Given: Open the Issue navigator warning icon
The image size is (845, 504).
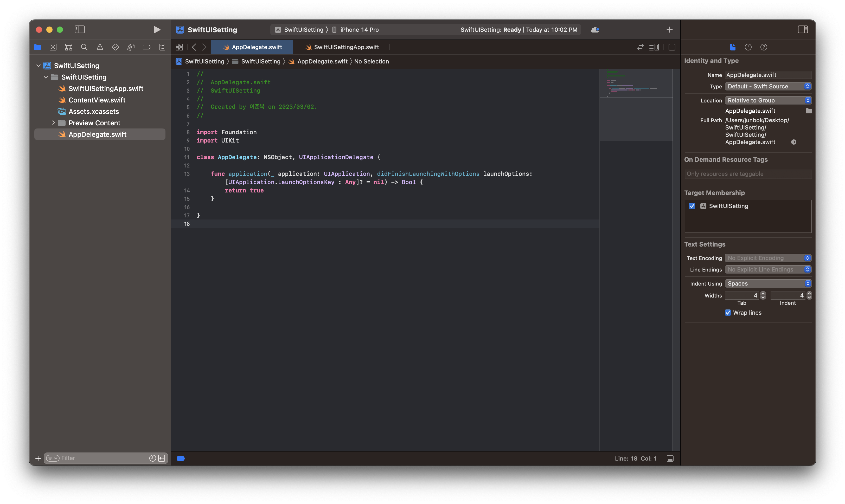Looking at the screenshot, I should click(x=100, y=47).
